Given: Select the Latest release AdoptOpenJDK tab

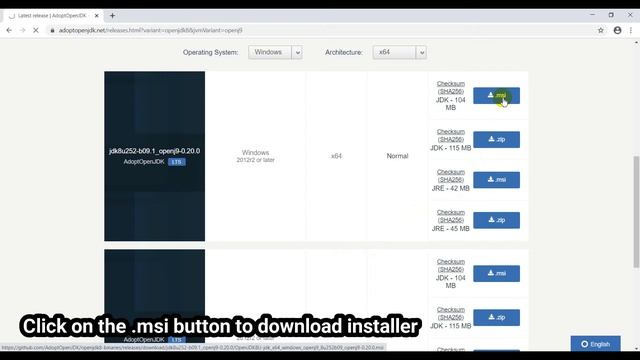Looking at the screenshot, I should pos(52,16).
